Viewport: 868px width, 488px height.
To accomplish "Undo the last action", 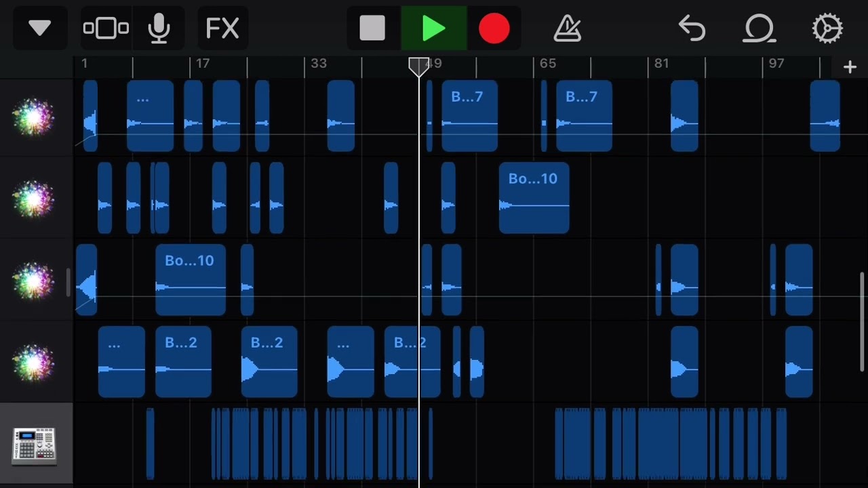I will click(692, 28).
